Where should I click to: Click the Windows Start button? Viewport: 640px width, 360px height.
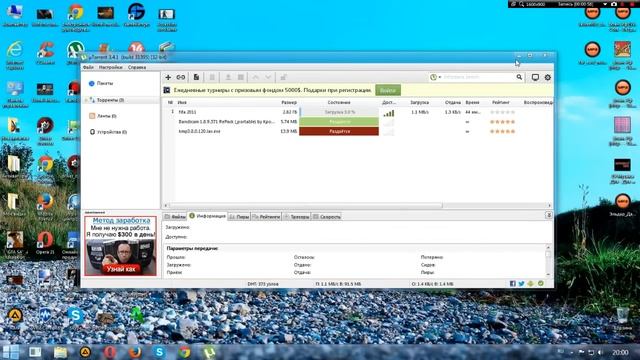(x=11, y=351)
